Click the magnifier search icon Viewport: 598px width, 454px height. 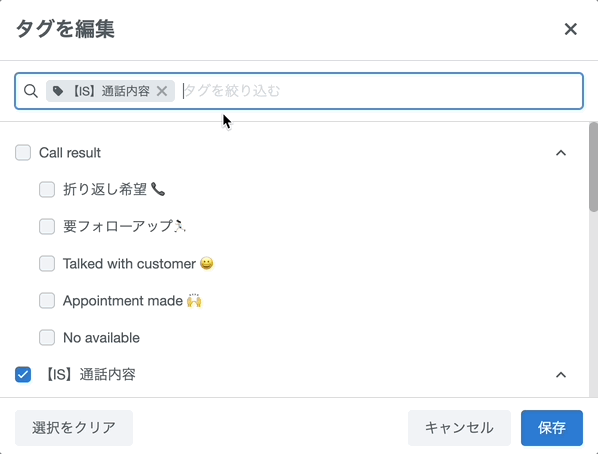(x=31, y=91)
